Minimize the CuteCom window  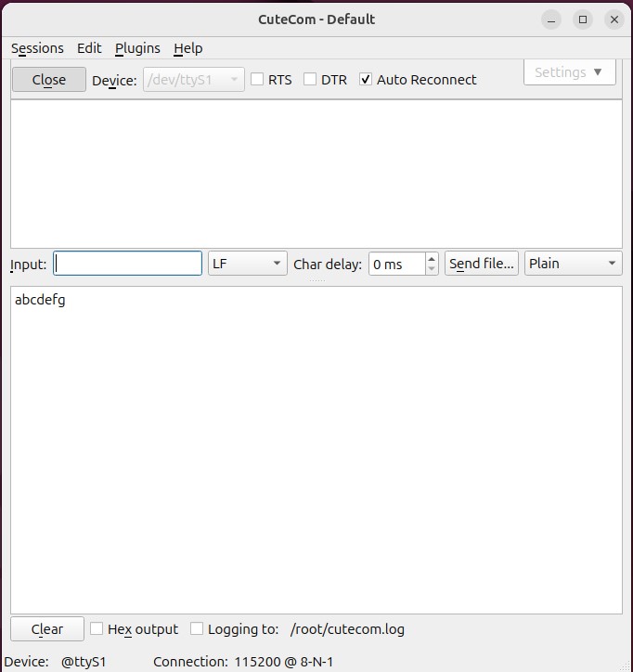click(x=551, y=19)
